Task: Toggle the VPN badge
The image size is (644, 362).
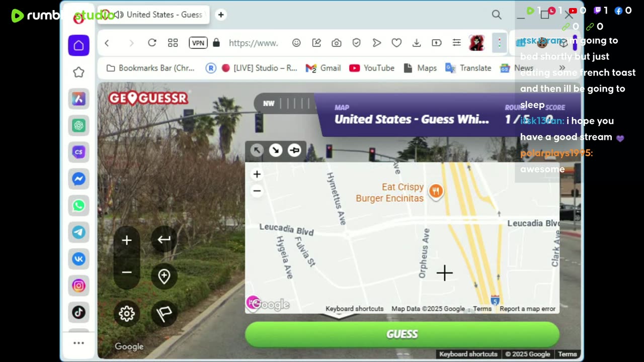Action: 198,43
